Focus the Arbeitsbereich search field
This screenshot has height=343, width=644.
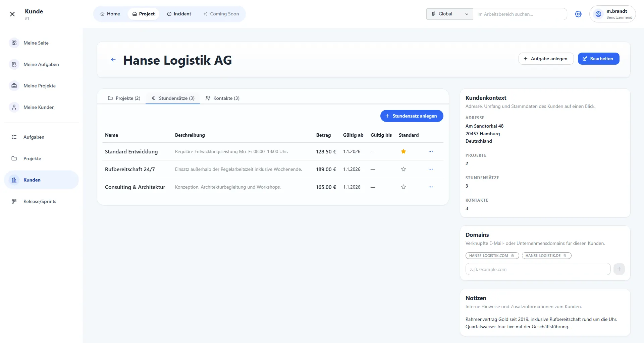click(520, 14)
